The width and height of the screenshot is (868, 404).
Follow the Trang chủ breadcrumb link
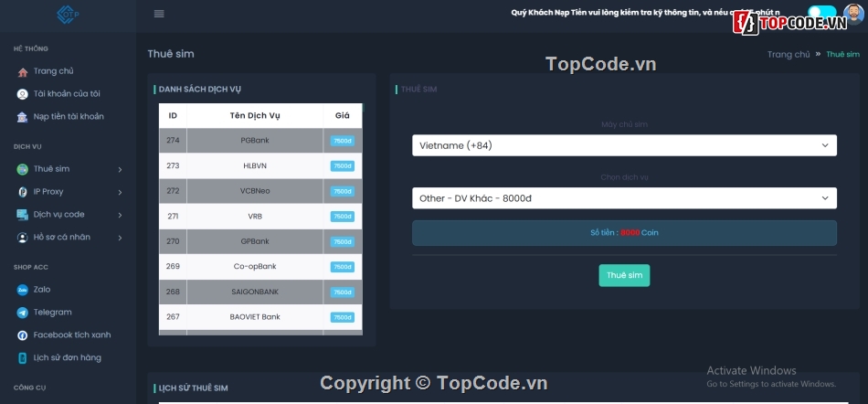click(789, 54)
